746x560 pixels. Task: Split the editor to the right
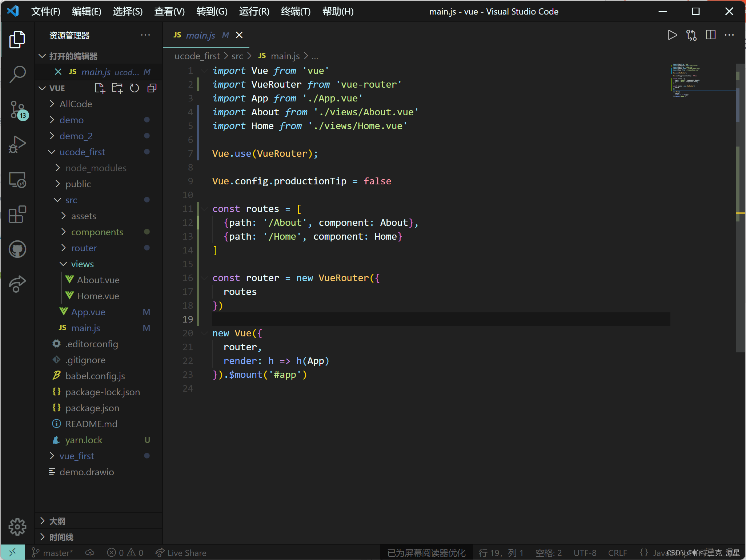[710, 35]
